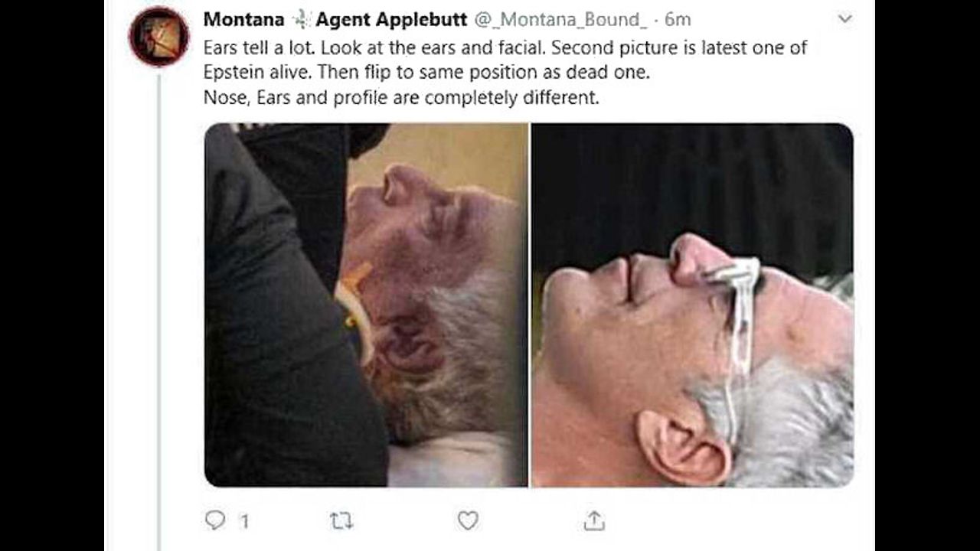
Task: Like the tweet with the heart icon
Action: pos(467,521)
